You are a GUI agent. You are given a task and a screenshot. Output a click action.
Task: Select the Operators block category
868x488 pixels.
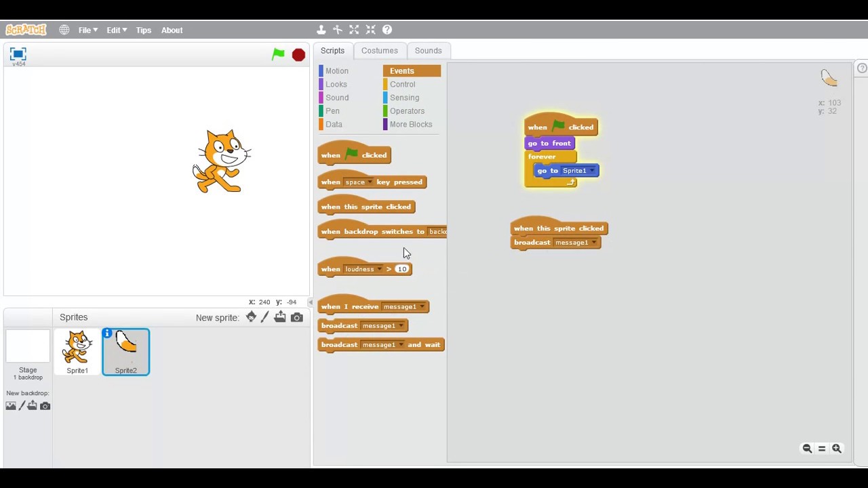click(407, 111)
